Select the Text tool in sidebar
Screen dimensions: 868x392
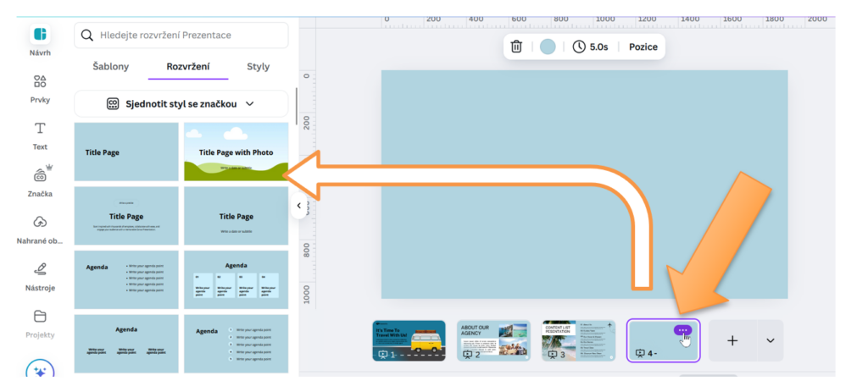[x=40, y=129]
